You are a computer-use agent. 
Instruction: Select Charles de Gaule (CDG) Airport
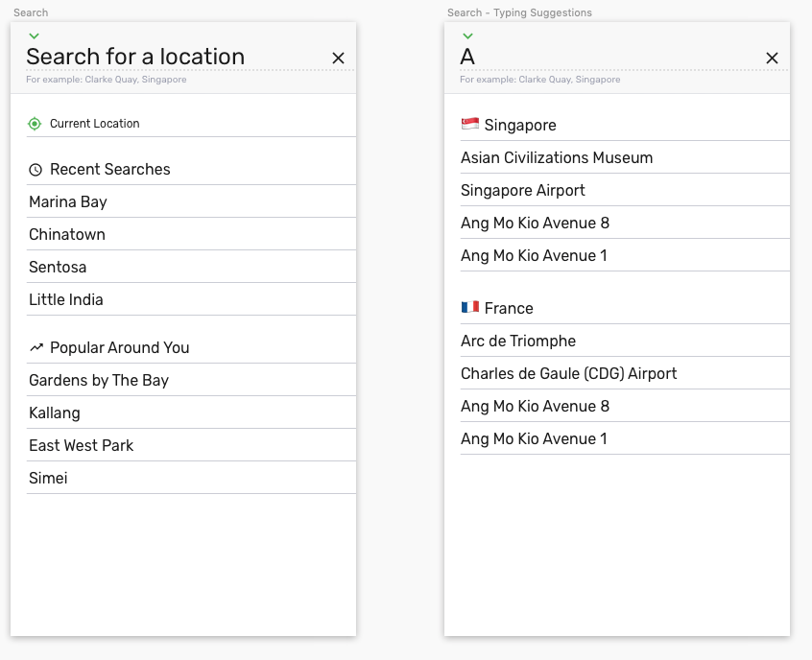pyautogui.click(x=569, y=373)
